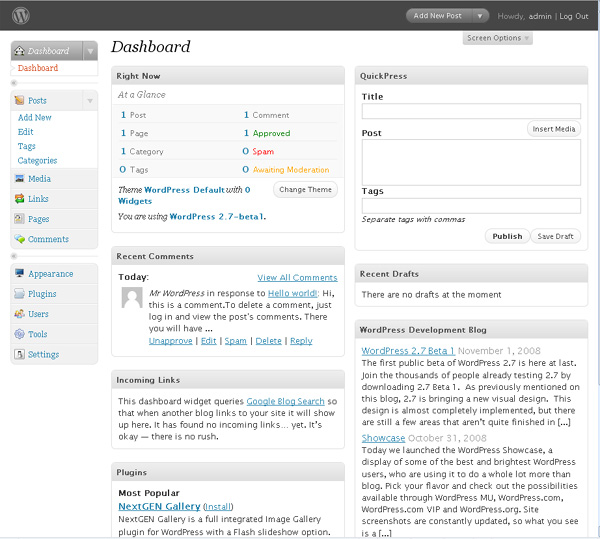The width and height of the screenshot is (600, 539).
Task: Open the Add New Post dropdown arrow
Action: coord(479,16)
